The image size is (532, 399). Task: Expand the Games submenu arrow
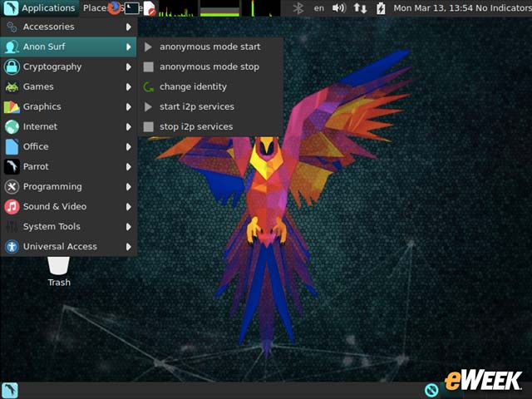(129, 86)
